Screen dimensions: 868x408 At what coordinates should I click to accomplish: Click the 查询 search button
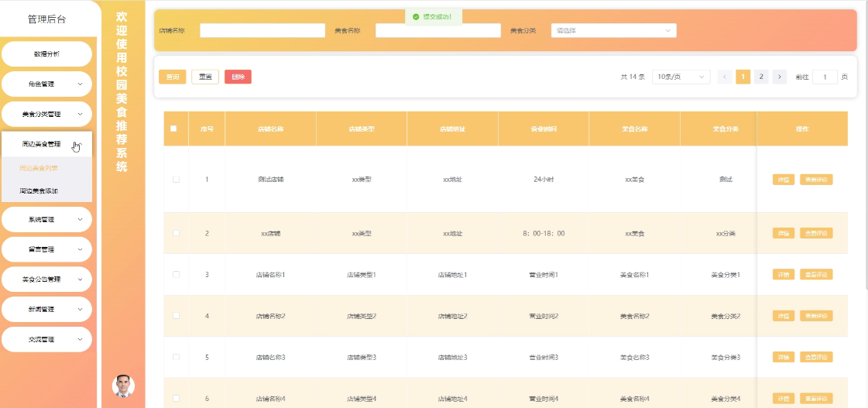click(x=172, y=77)
